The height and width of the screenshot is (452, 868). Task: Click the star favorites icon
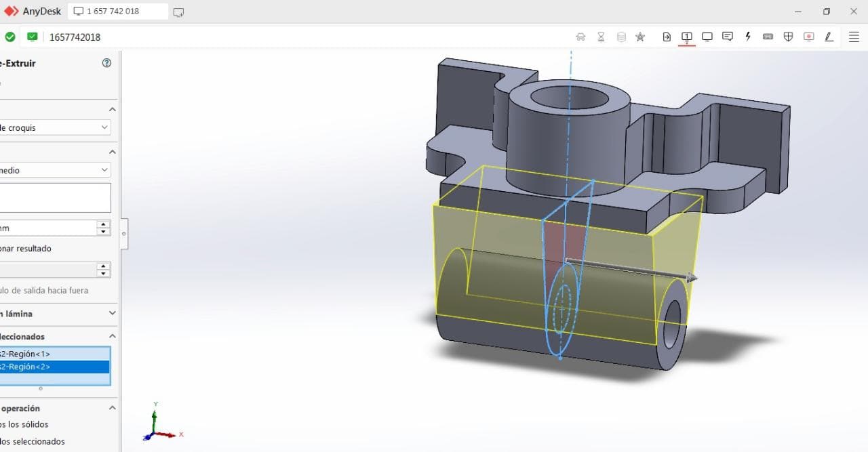(x=640, y=37)
